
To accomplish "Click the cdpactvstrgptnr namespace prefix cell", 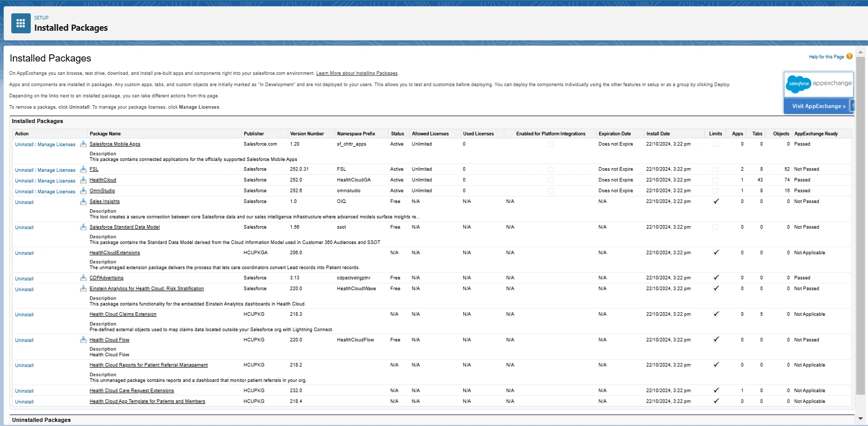I will click(x=353, y=278).
